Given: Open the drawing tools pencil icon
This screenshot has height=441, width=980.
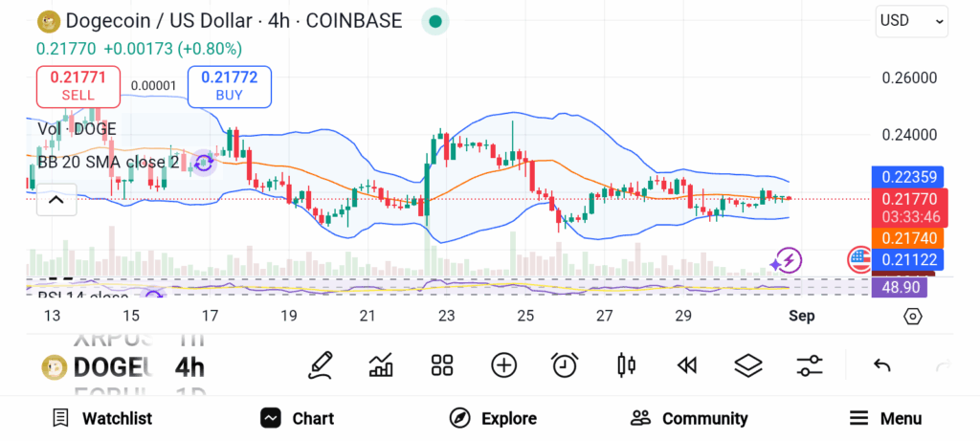Looking at the screenshot, I should 321,364.
